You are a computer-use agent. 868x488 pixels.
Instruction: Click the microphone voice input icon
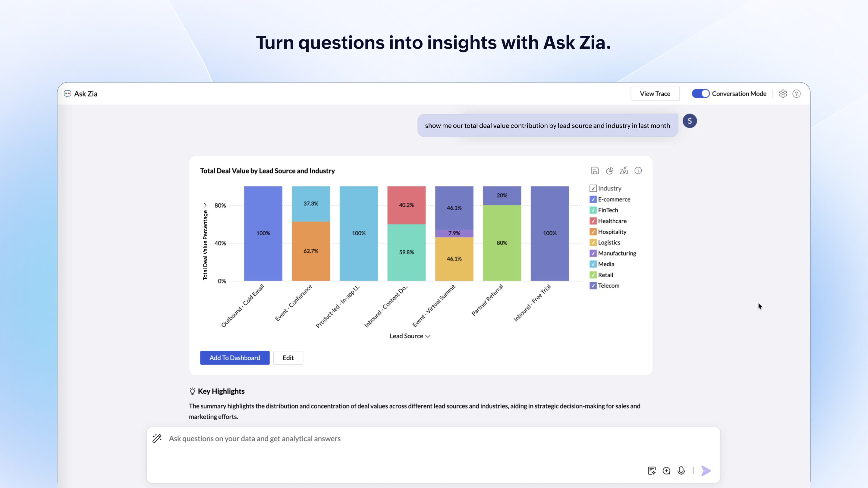point(681,471)
